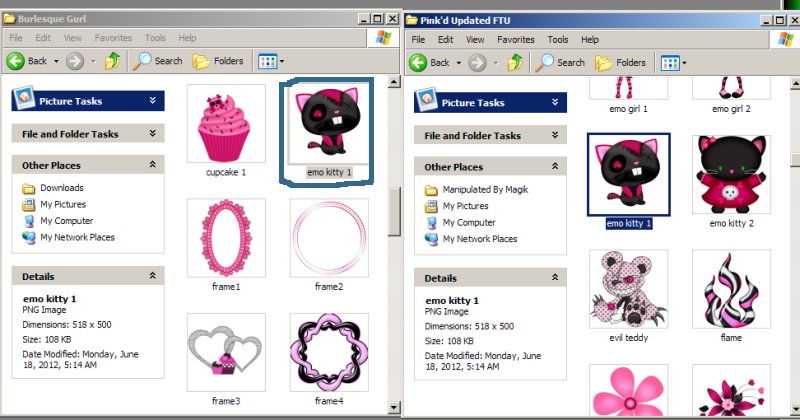Select frame2 circle frame thumbnail
Image resolution: width=800 pixels, height=420 pixels.
click(329, 238)
